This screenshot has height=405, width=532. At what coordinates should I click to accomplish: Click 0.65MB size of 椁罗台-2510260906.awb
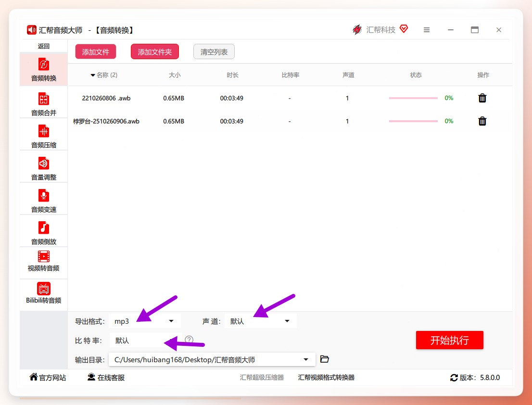pos(174,121)
